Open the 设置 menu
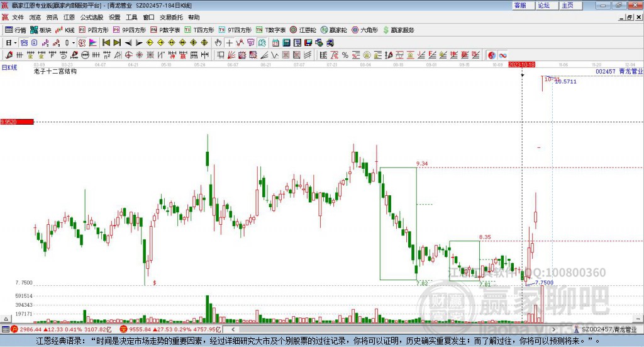 pos(114,17)
